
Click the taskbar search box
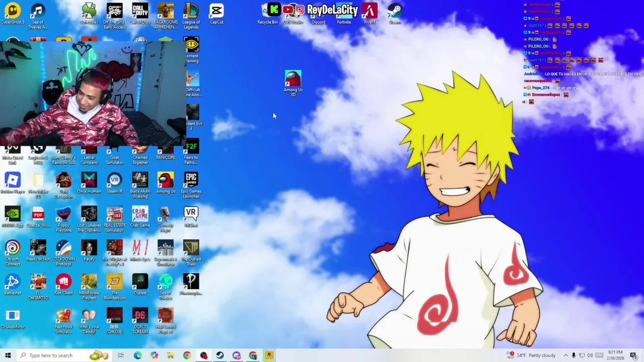point(64,355)
